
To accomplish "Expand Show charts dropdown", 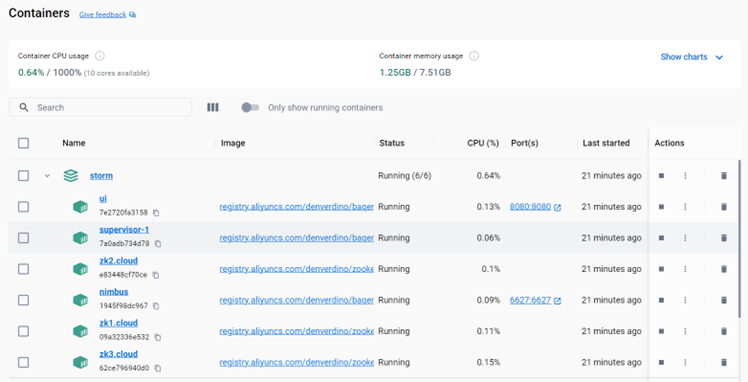I will (692, 57).
